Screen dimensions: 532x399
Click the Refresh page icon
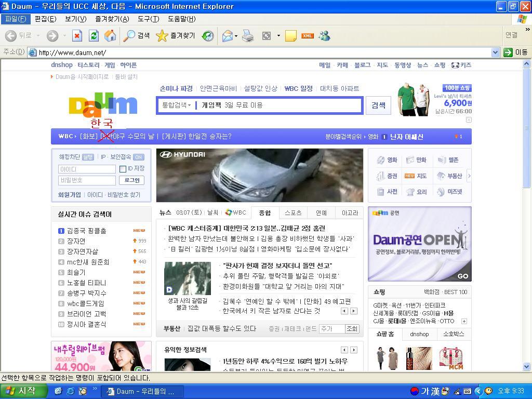[94, 36]
